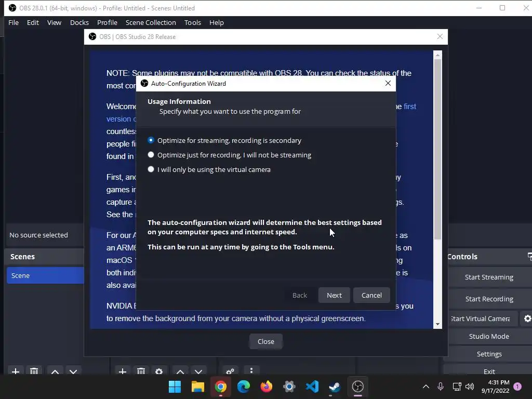Add a source with Sources plus icon
The image size is (532, 399).
pyautogui.click(x=123, y=371)
